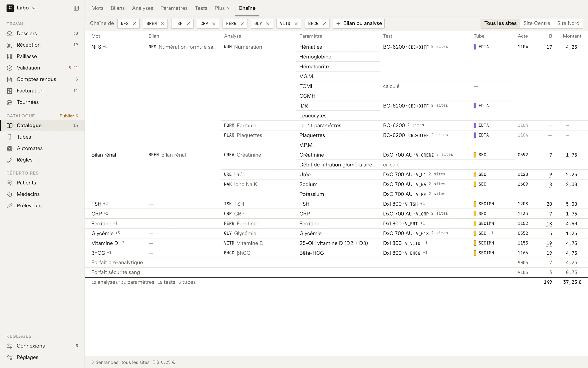Add a Bilan ou analyse
588x368 pixels.
coord(359,24)
